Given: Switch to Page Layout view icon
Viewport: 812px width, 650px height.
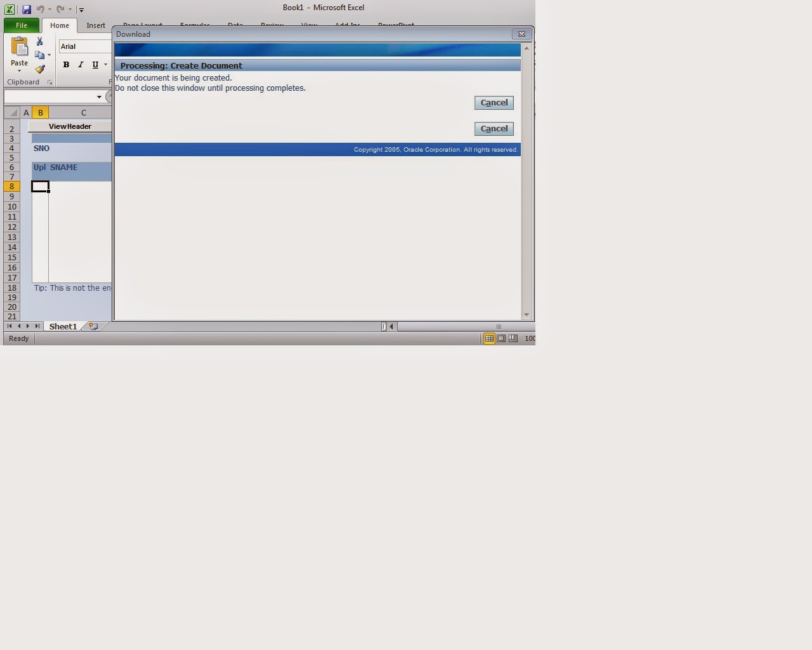Looking at the screenshot, I should (501, 338).
